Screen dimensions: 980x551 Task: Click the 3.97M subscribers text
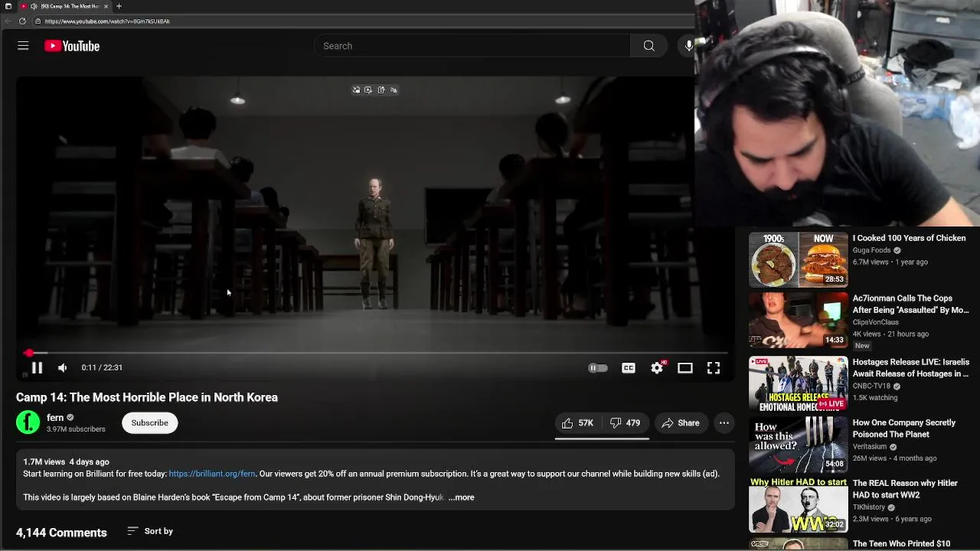(x=76, y=429)
